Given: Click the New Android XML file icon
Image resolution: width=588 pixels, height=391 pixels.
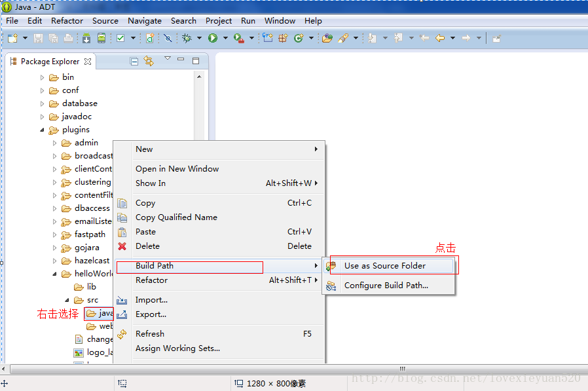Looking at the screenshot, I should tap(150, 38).
